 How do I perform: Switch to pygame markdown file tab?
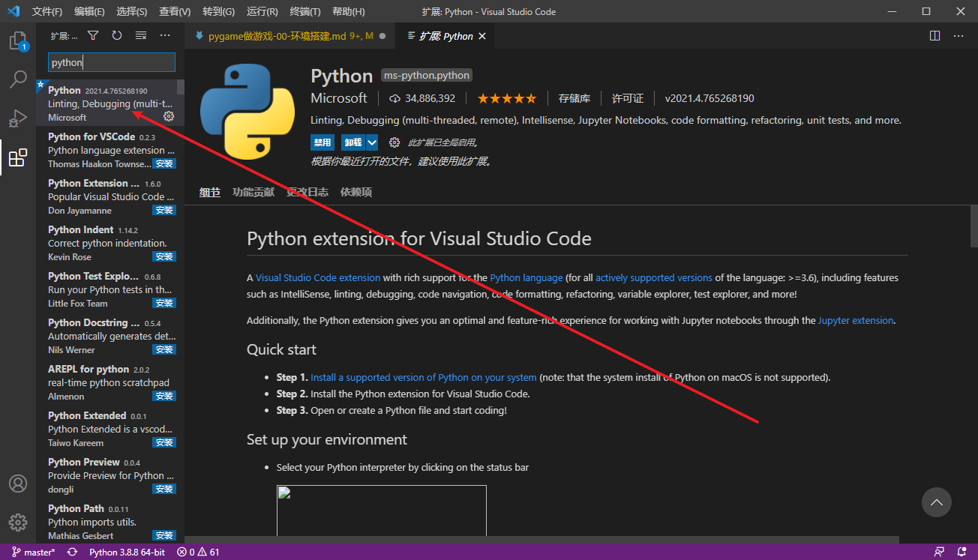pyautogui.click(x=289, y=36)
